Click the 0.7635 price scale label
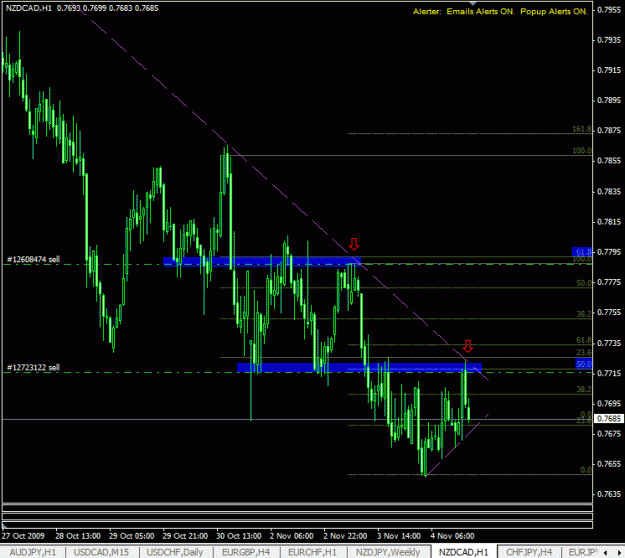Screen dimensions: 625x558 609,494
